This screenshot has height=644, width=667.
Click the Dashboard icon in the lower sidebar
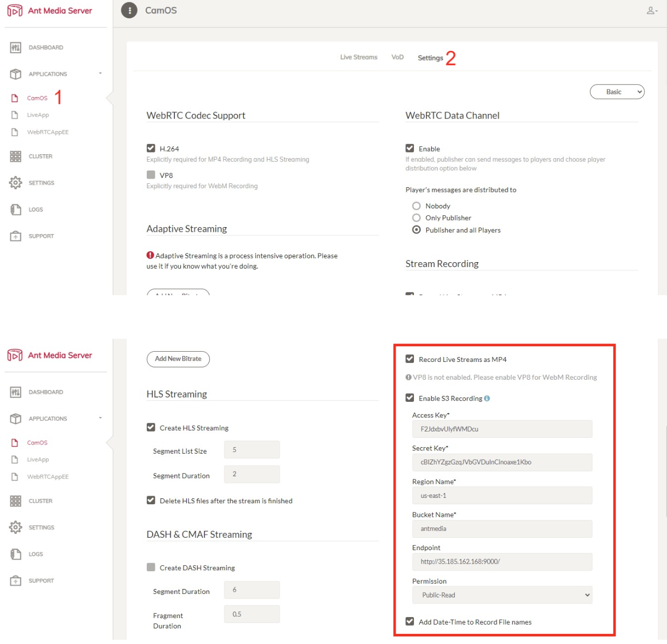(16, 392)
